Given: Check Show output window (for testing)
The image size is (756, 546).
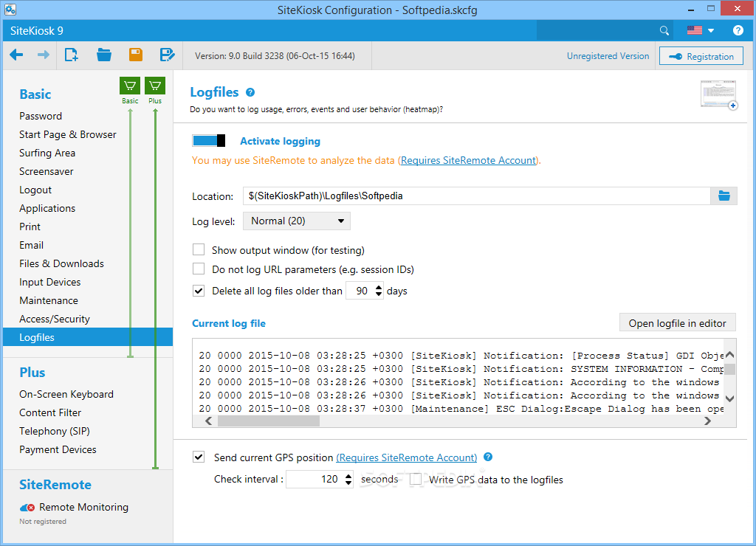Looking at the screenshot, I should coord(198,249).
